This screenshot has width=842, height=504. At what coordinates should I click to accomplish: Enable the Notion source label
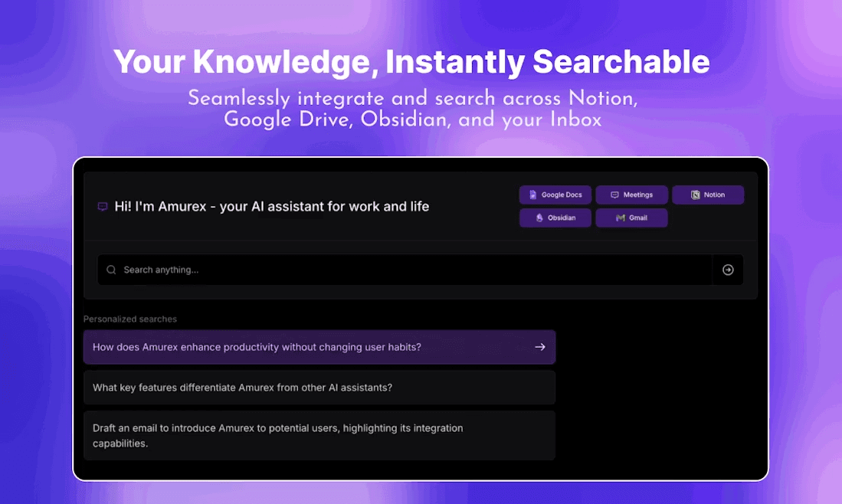pos(714,195)
